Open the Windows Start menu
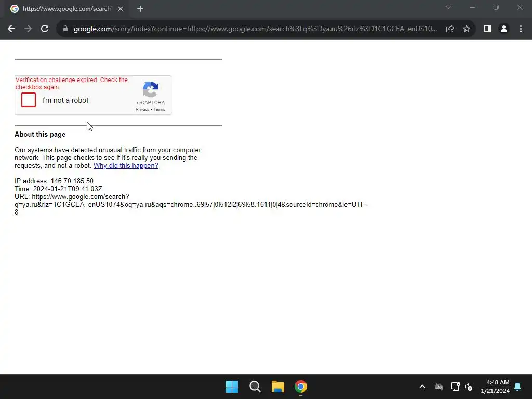 (x=232, y=387)
